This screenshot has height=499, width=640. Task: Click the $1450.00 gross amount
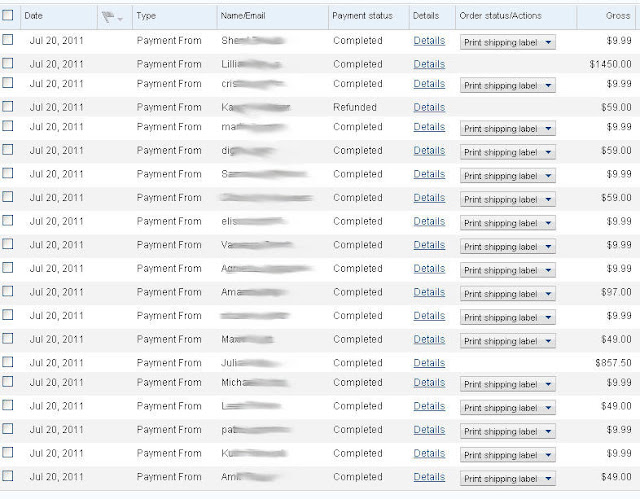coord(610,64)
